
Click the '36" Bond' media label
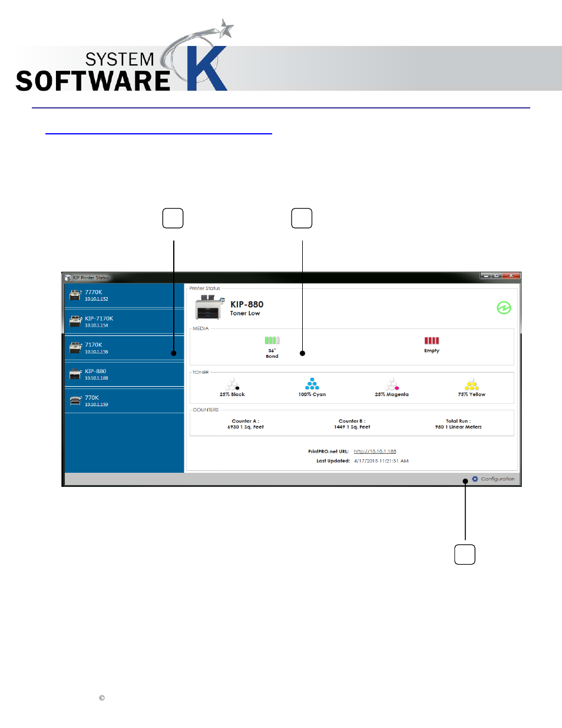(x=272, y=353)
